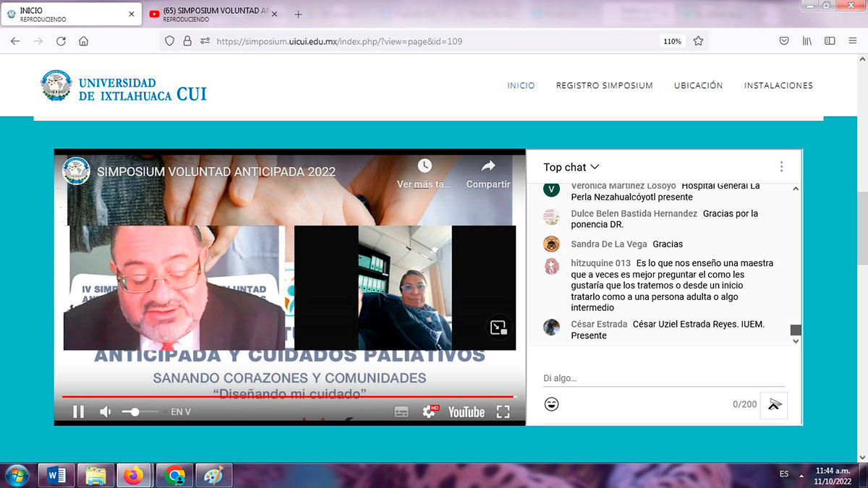Close the INICIO browser tab

(131, 14)
